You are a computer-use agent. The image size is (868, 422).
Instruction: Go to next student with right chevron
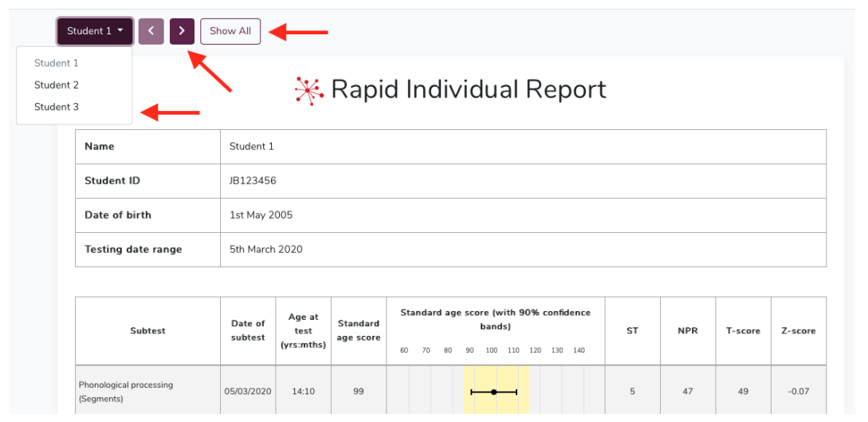[182, 31]
